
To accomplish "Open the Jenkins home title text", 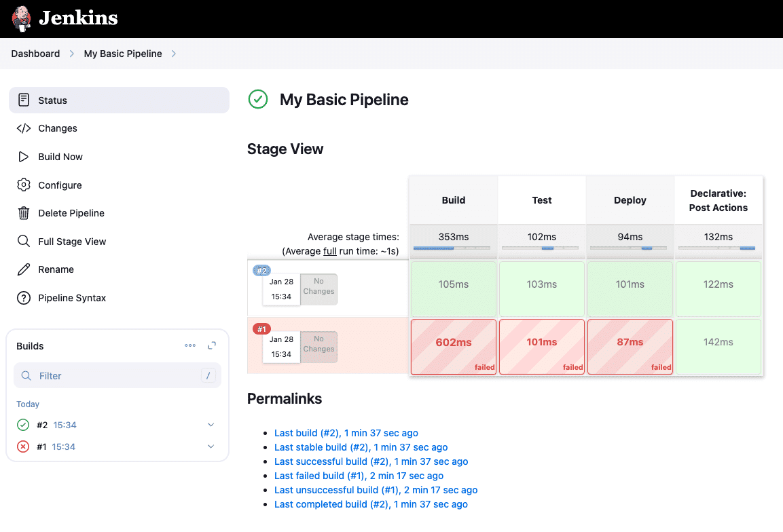I will coord(78,18).
